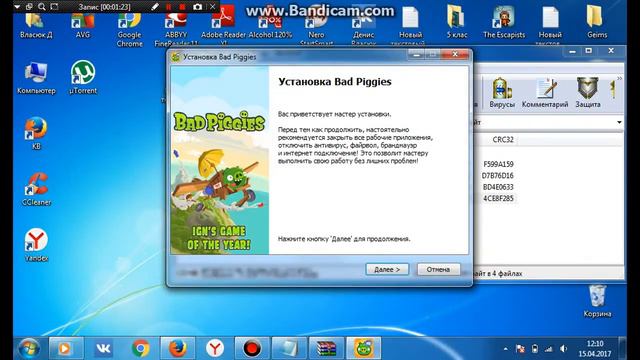Select the D7B76D16 CRC value row
Screen dimensions: 640x360
pos(498,176)
